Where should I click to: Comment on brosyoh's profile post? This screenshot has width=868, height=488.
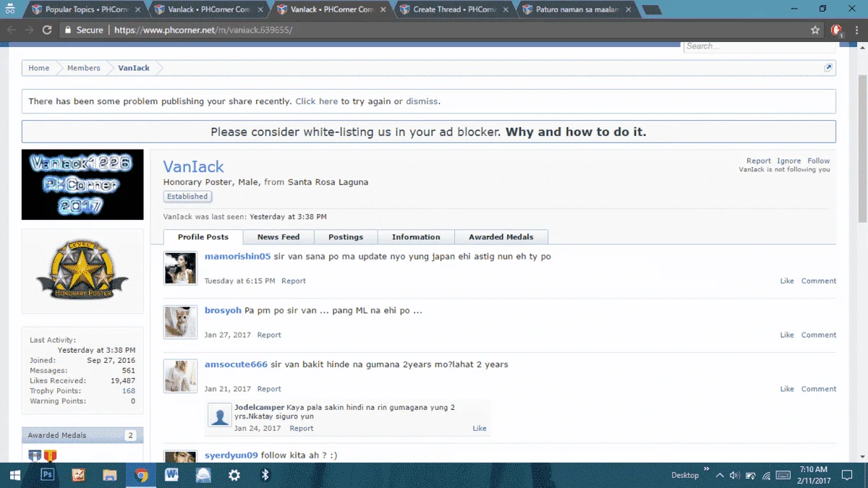click(x=819, y=335)
